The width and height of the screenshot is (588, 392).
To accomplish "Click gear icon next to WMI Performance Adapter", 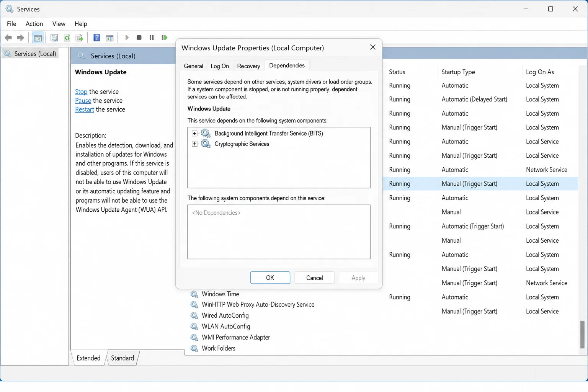I will pyautogui.click(x=194, y=337).
